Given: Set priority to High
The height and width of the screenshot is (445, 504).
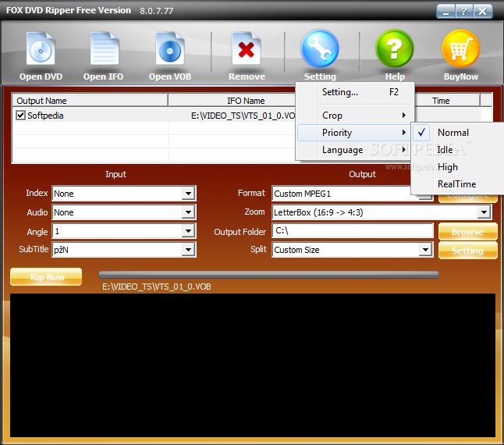Looking at the screenshot, I should pos(447,167).
